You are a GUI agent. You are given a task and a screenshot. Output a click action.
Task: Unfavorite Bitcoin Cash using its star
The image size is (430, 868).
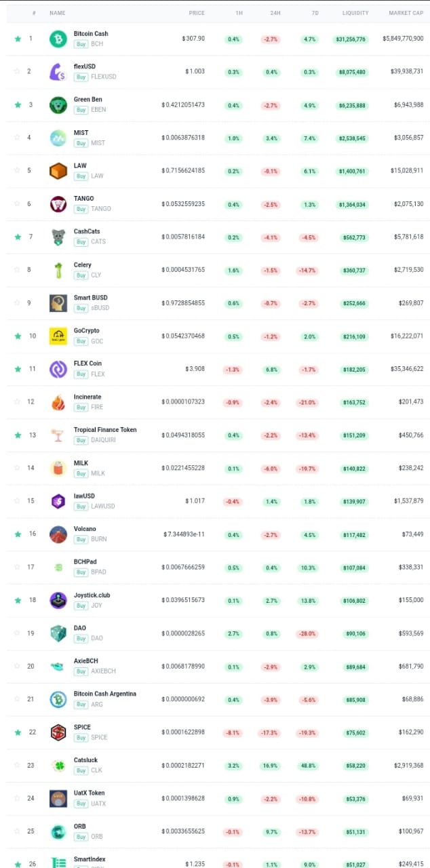click(18, 39)
